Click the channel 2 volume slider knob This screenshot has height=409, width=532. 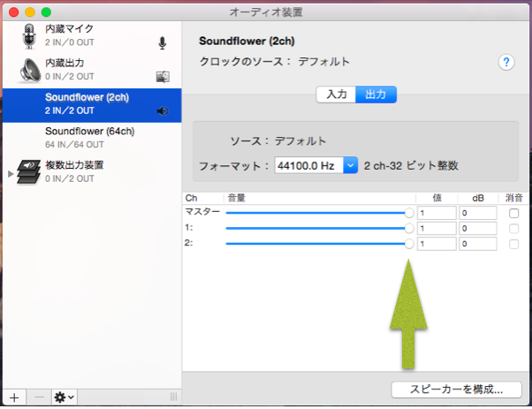click(409, 244)
